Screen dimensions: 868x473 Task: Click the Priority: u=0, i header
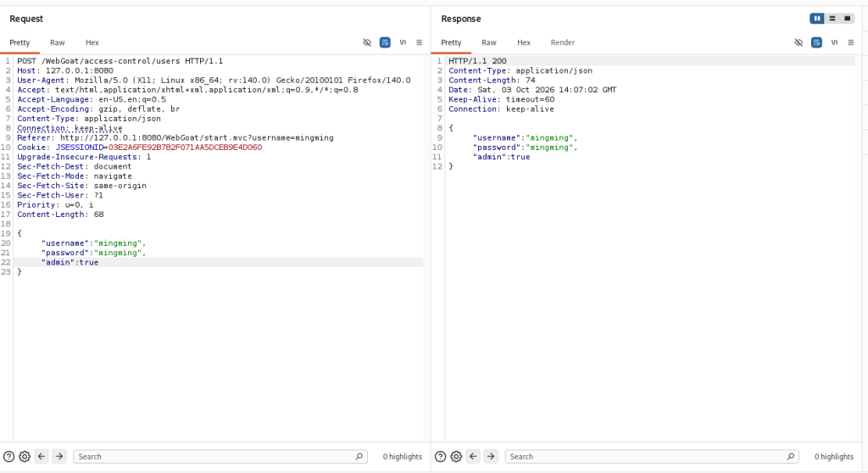(55, 205)
